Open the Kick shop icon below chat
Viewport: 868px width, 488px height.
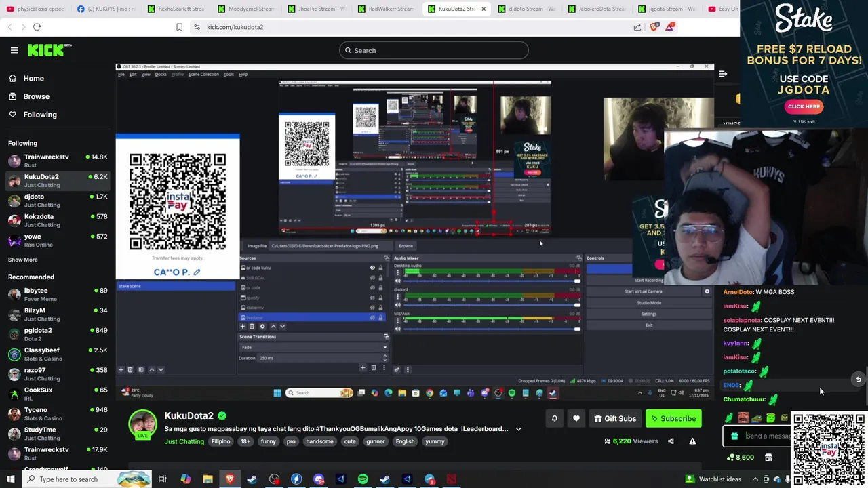point(768,457)
